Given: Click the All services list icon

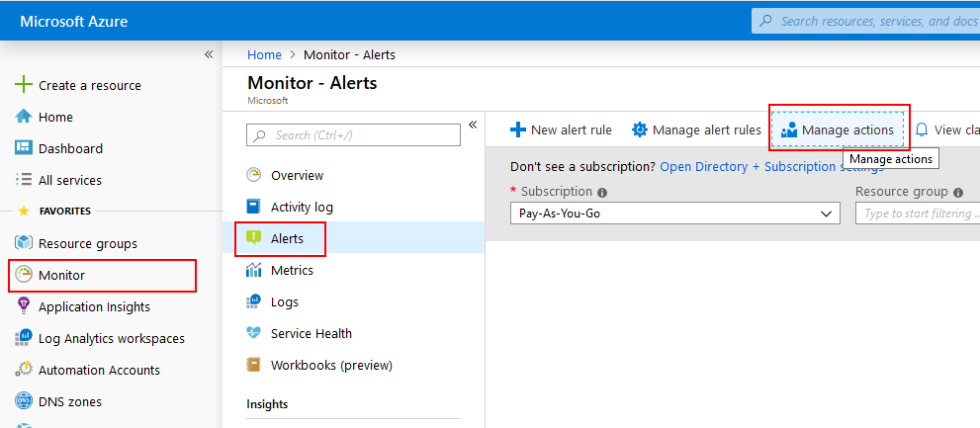Looking at the screenshot, I should coord(23,180).
